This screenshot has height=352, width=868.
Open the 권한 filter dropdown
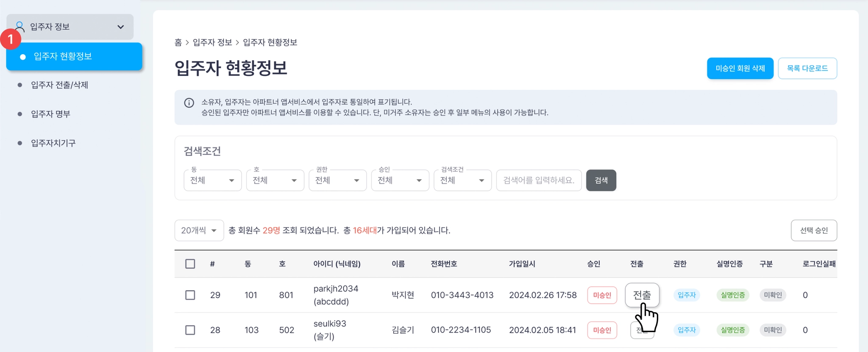[x=338, y=180]
